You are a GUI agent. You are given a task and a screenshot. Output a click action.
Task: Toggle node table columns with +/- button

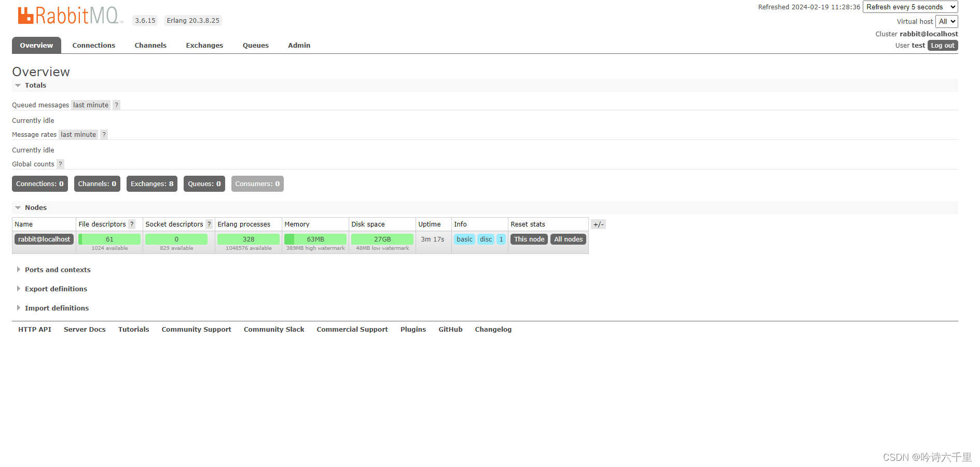point(598,224)
